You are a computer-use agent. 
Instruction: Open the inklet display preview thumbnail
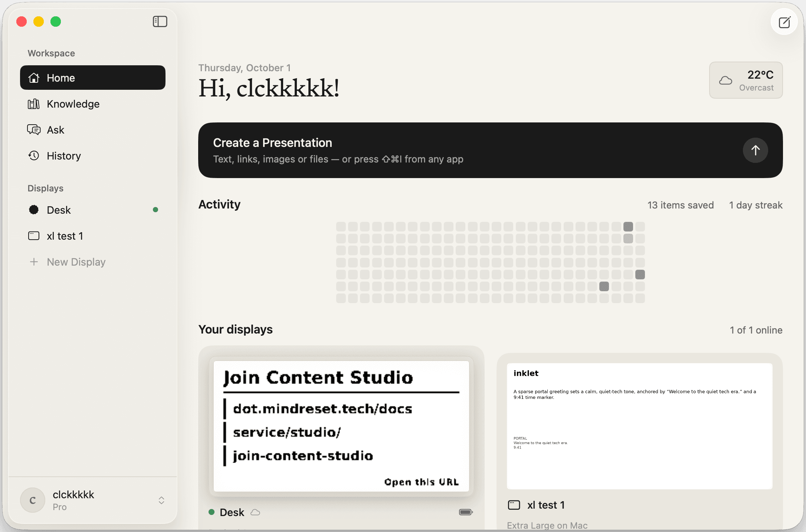[x=639, y=426]
